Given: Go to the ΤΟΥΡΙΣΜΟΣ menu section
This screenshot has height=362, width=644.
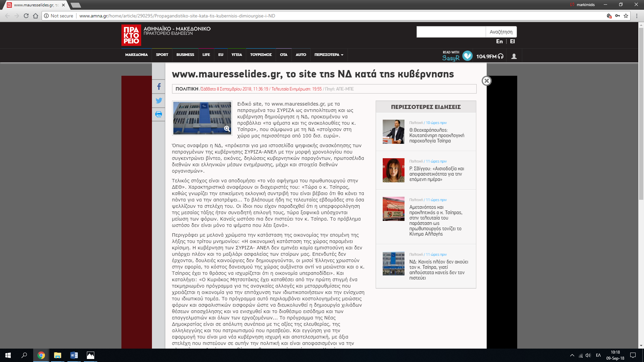Looking at the screenshot, I should click(261, 55).
